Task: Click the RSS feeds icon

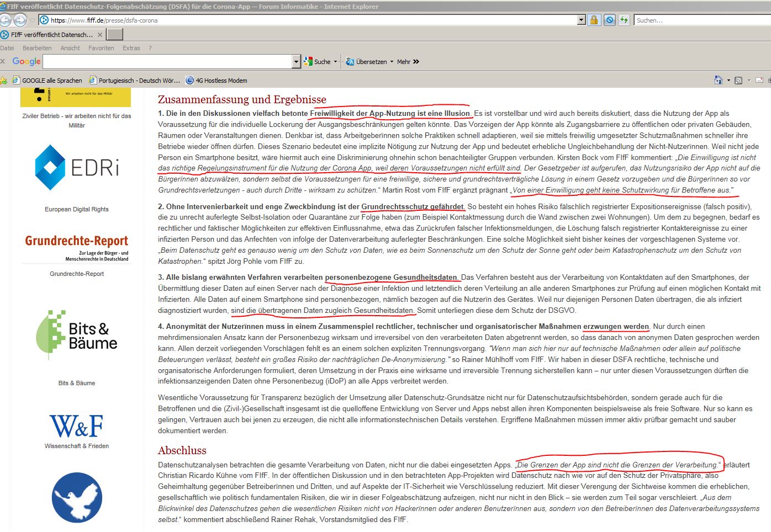Action: click(x=738, y=81)
